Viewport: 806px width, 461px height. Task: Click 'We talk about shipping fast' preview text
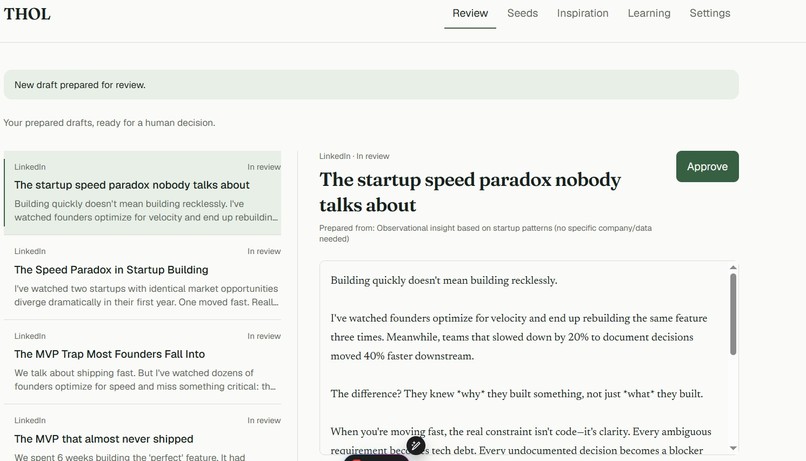pyautogui.click(x=145, y=380)
